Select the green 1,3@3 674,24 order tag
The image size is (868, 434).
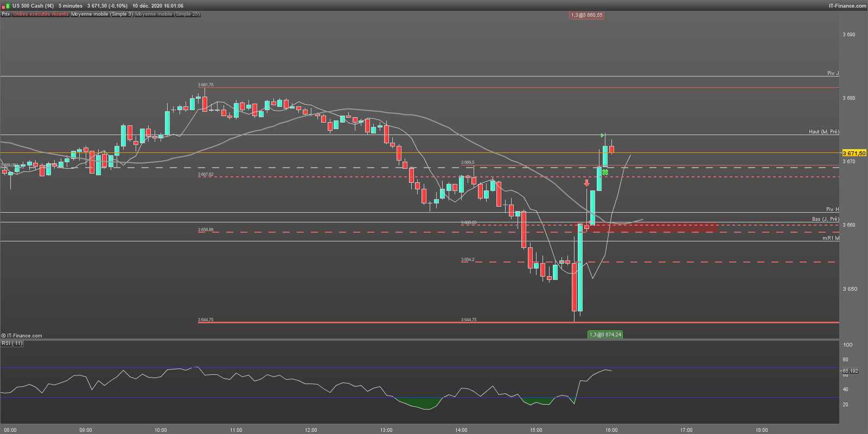[x=605, y=335]
